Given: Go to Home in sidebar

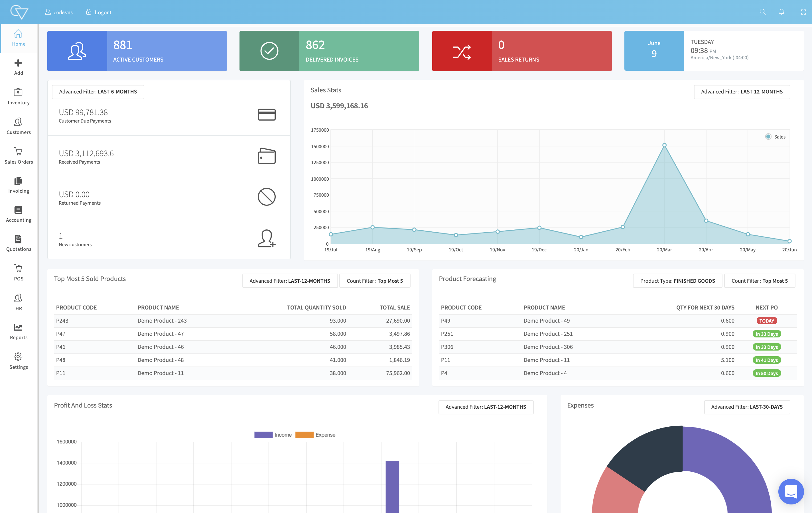Looking at the screenshot, I should (19, 38).
